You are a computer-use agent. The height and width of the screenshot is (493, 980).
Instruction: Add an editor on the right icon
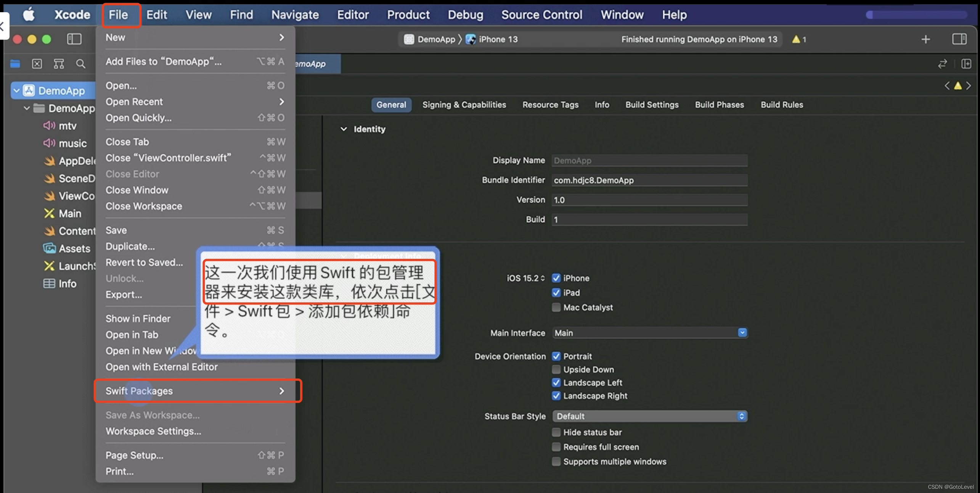[x=966, y=64]
